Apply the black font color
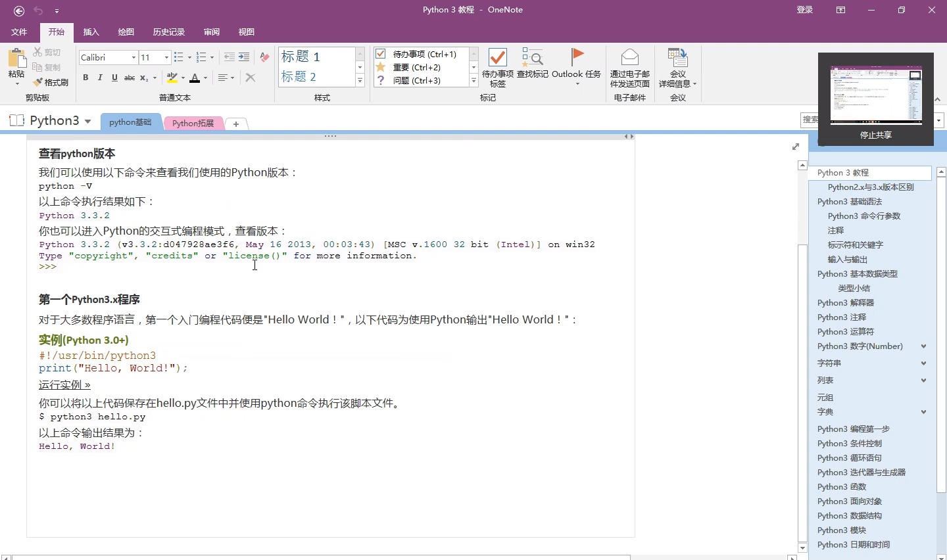 [x=195, y=78]
